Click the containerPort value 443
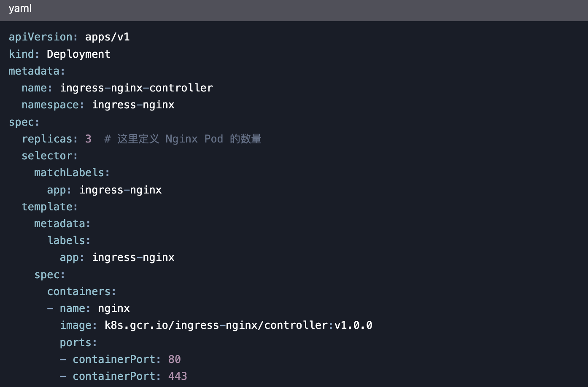Screen dimensions: 588x387 [x=178, y=376]
